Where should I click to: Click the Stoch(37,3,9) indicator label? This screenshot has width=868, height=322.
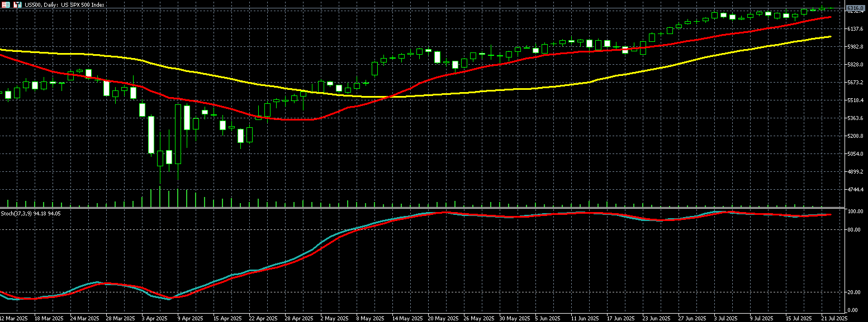click(x=30, y=213)
